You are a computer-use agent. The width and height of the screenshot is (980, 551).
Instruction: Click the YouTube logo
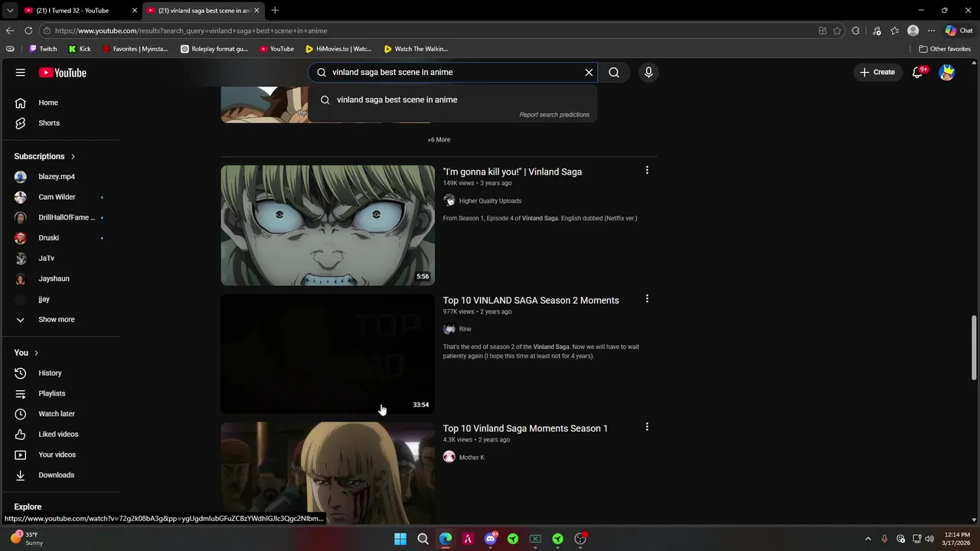(63, 73)
